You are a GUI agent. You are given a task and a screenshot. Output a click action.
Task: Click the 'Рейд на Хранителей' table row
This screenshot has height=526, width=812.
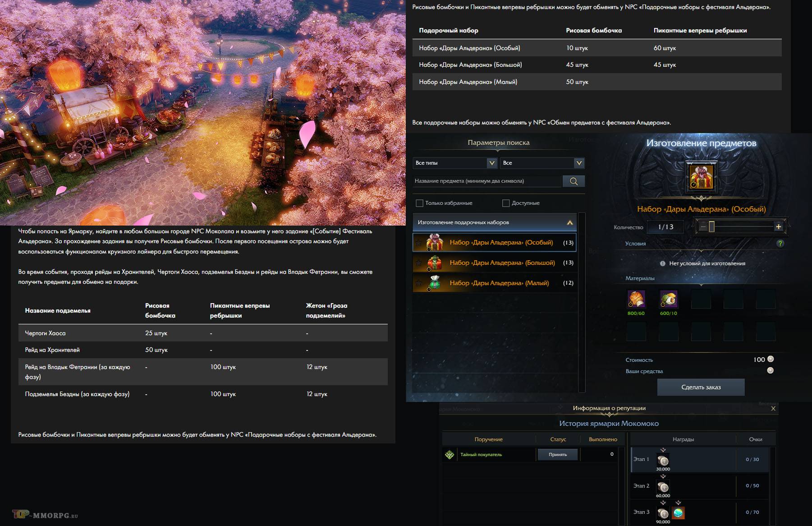tap(203, 350)
